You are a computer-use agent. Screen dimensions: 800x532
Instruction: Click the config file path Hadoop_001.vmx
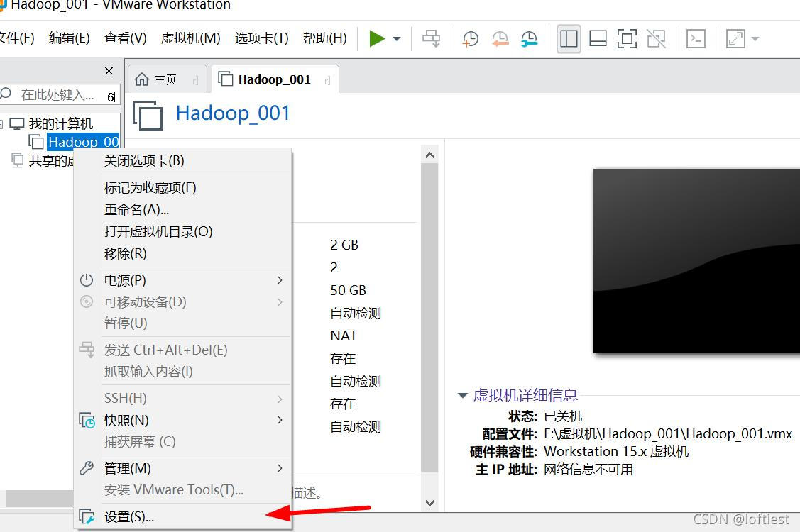click(x=668, y=433)
